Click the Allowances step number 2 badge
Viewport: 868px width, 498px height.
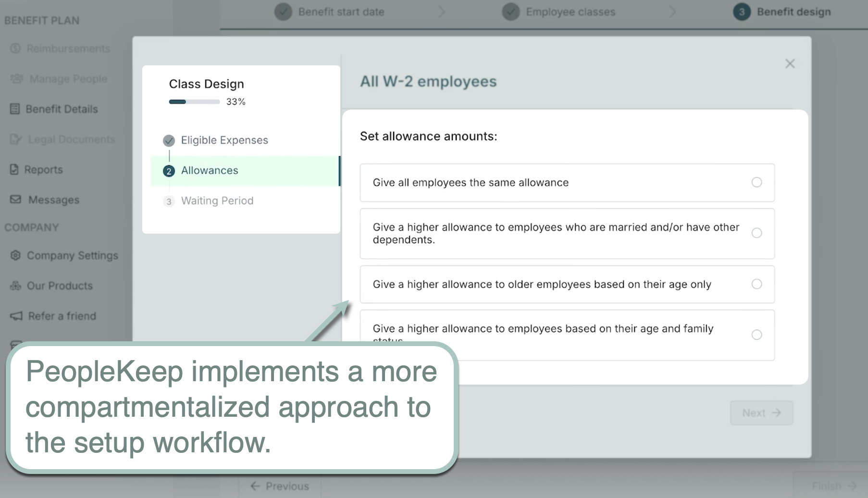tap(169, 171)
